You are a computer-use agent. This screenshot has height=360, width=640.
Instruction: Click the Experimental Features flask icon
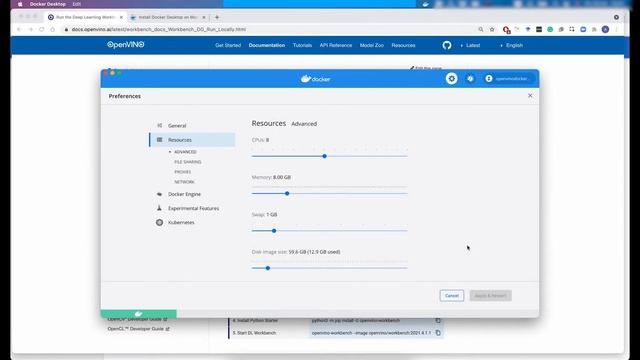159,208
